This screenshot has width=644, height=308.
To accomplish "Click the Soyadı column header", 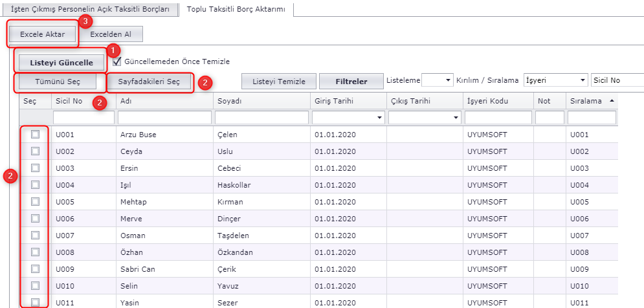I will click(229, 102).
